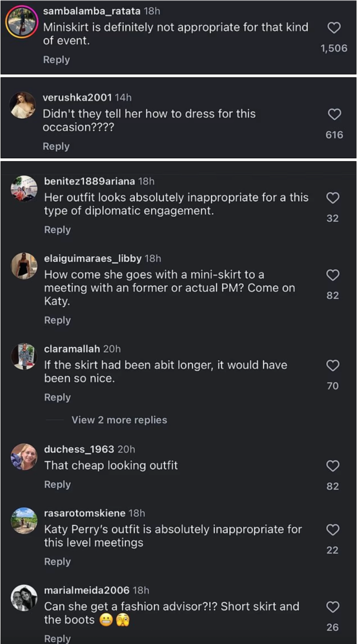Like claramallah's comment about skirt length
This screenshot has height=644, width=357.
pos(333,365)
